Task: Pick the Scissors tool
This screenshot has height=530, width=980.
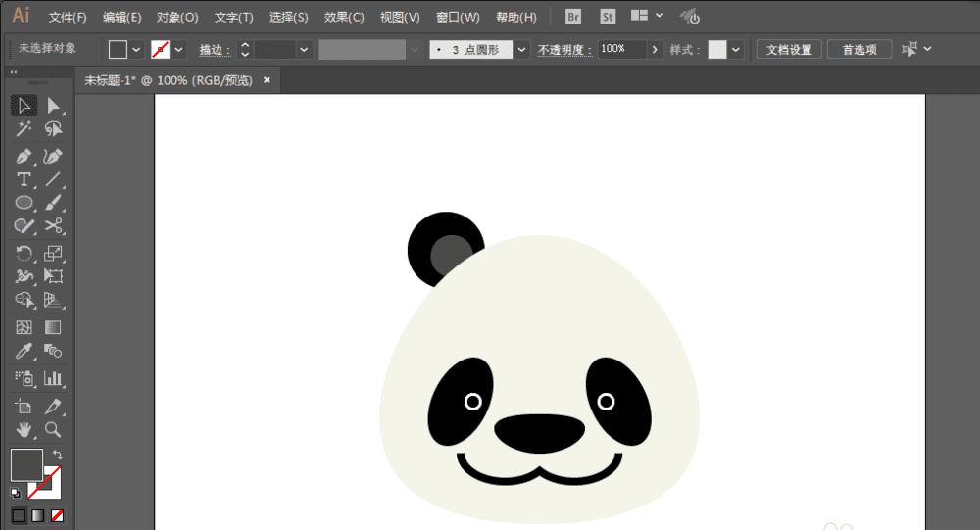Action: click(x=53, y=226)
